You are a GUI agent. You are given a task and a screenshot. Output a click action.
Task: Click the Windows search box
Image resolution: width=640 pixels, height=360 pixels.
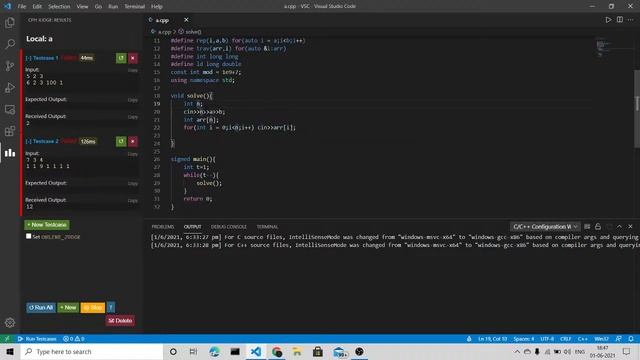92,351
